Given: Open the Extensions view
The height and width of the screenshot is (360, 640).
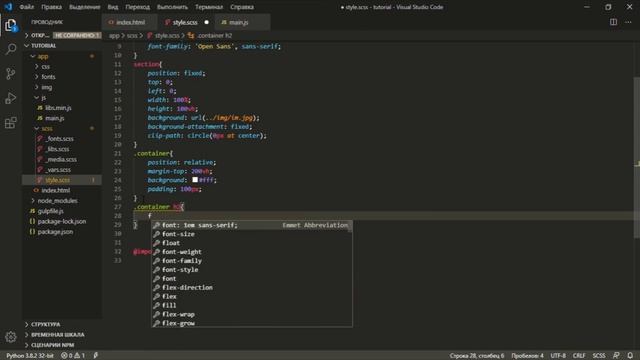Looking at the screenshot, I should 11,122.
